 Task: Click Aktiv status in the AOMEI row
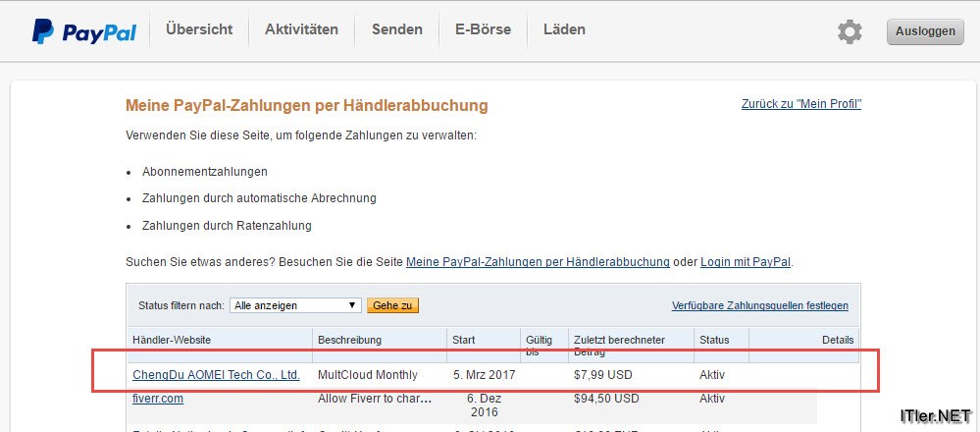(x=712, y=375)
